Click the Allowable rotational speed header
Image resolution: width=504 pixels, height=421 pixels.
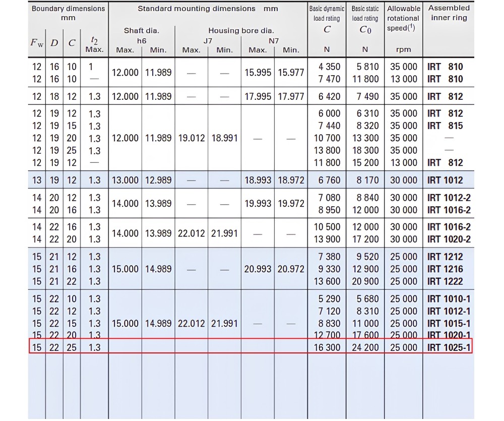(x=403, y=18)
